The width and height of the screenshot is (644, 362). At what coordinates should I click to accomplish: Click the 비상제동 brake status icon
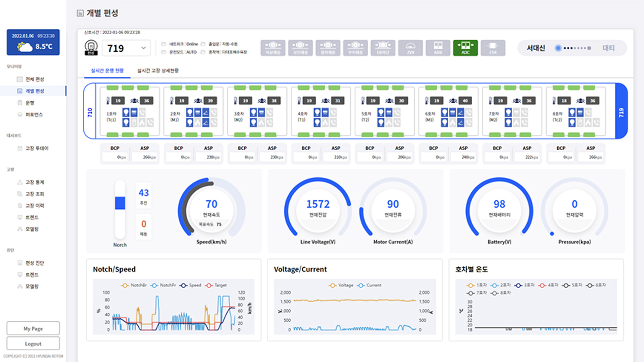[x=273, y=48]
